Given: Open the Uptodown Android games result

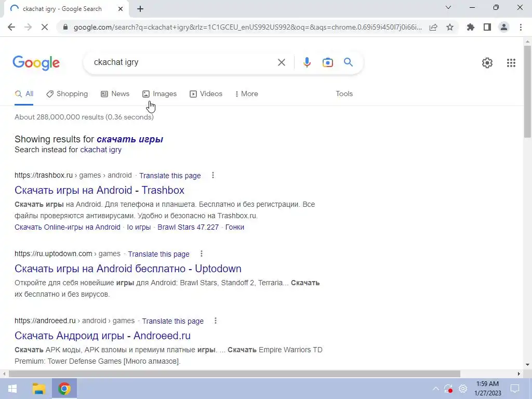Looking at the screenshot, I should (x=128, y=269).
